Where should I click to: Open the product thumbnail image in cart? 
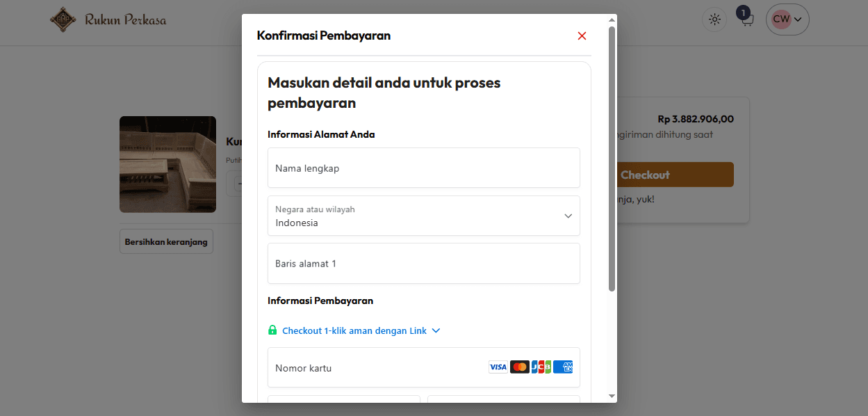tap(167, 164)
